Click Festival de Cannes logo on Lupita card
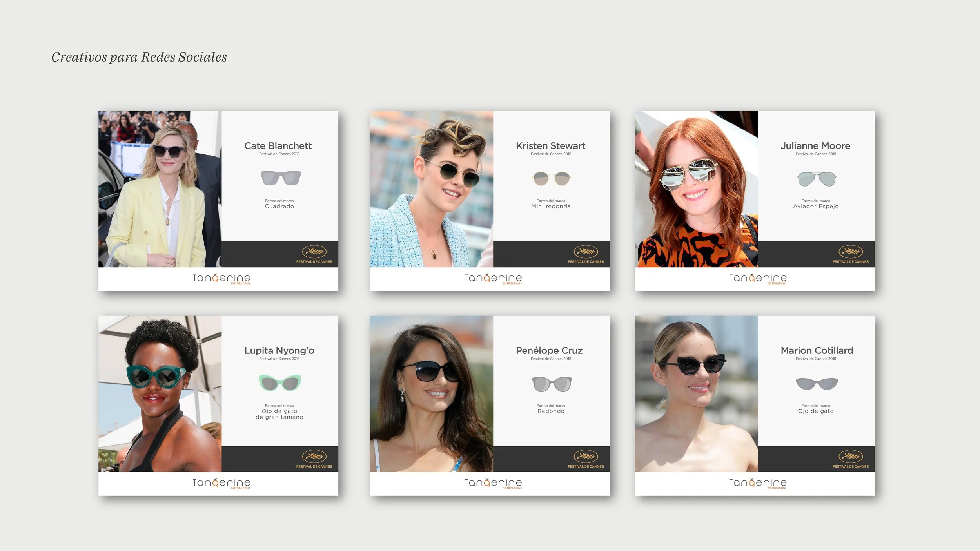Viewport: 980px width, 551px height. (314, 459)
